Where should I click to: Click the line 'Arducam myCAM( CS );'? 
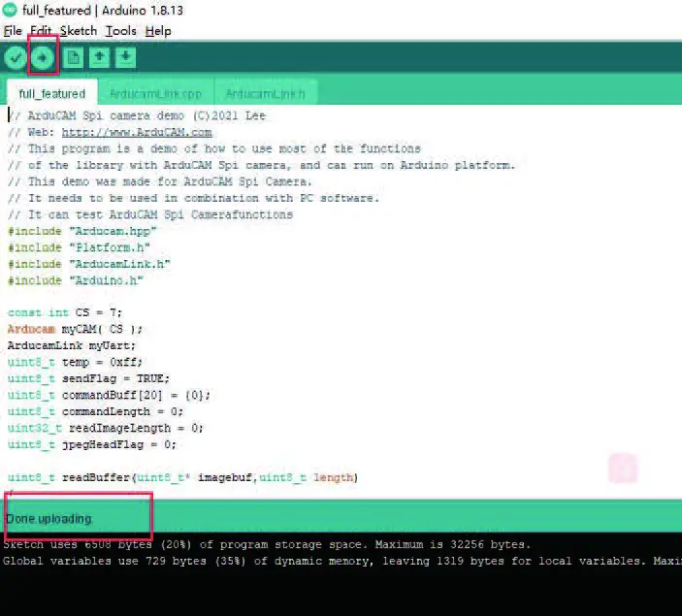pos(75,329)
